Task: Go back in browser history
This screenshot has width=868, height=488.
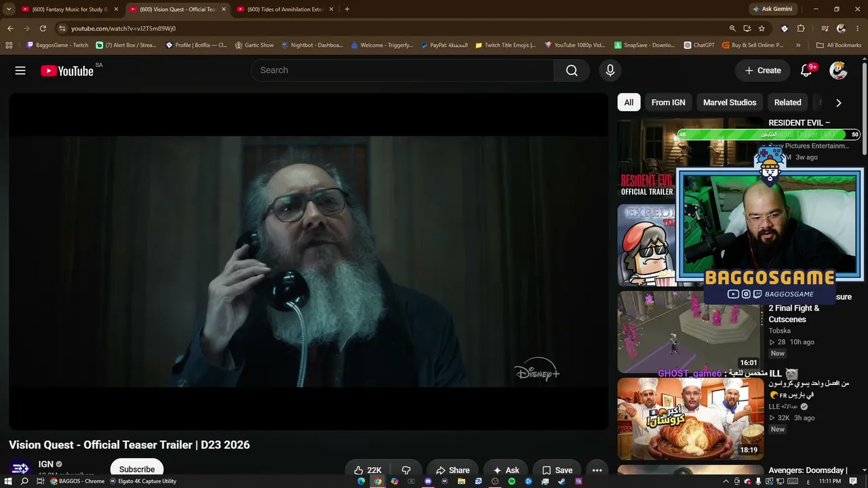Action: [x=10, y=28]
